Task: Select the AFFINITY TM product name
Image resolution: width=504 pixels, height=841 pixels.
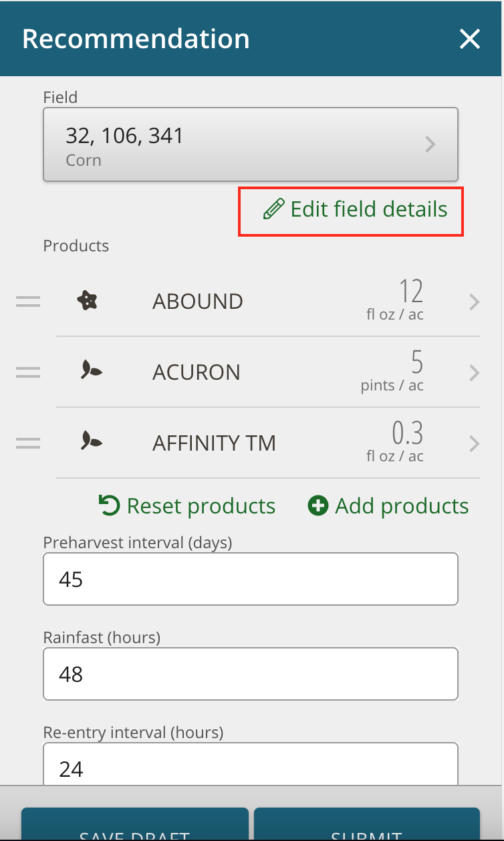Action: click(214, 443)
